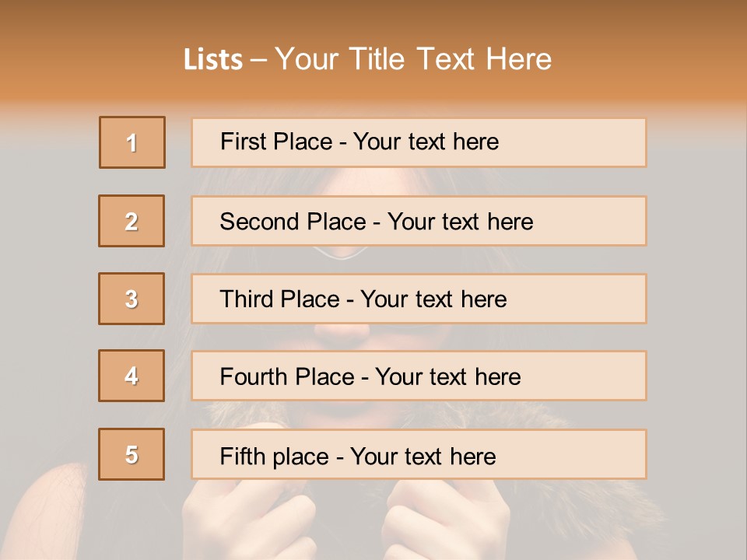This screenshot has height=560, width=747.
Task: Select the Fifth place text box
Action: click(x=419, y=454)
